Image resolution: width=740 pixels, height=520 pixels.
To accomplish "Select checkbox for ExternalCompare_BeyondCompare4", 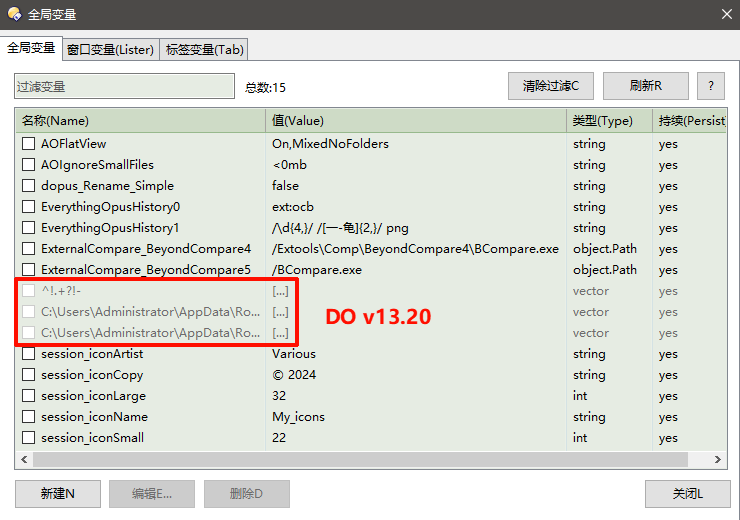I will [28, 249].
